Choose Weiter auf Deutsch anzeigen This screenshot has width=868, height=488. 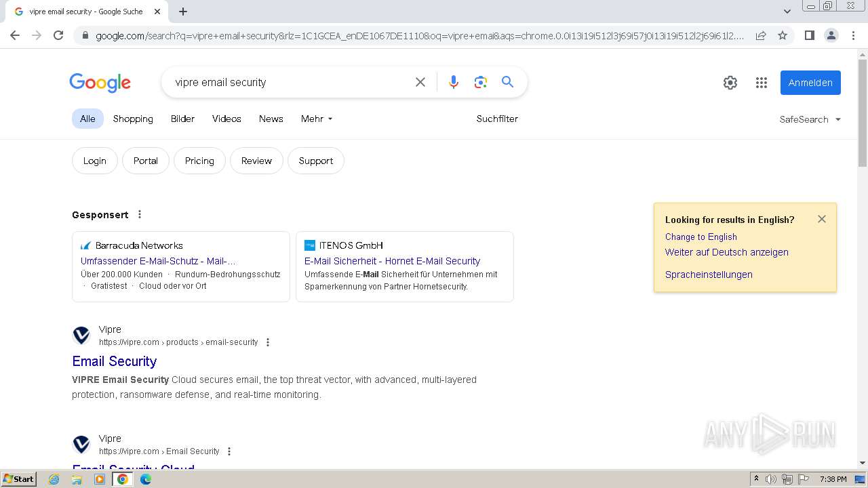726,252
